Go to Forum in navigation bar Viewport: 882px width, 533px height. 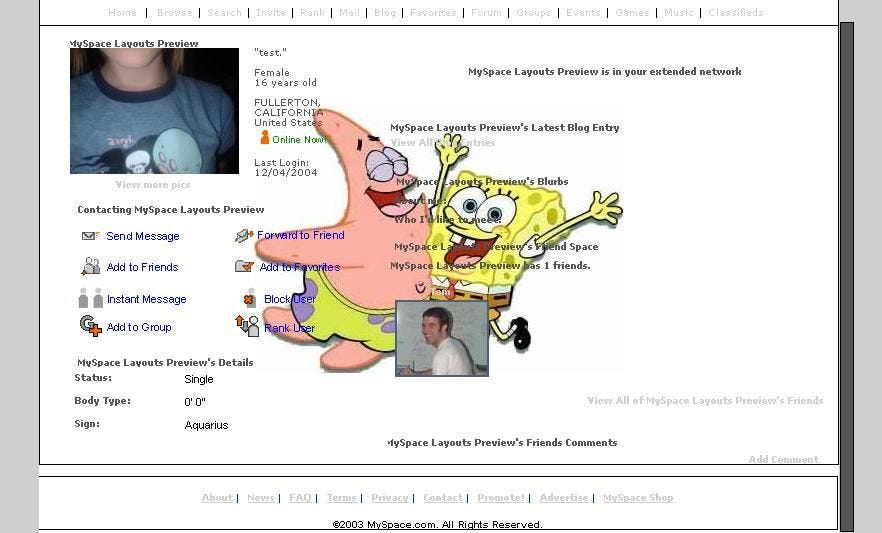[x=486, y=12]
